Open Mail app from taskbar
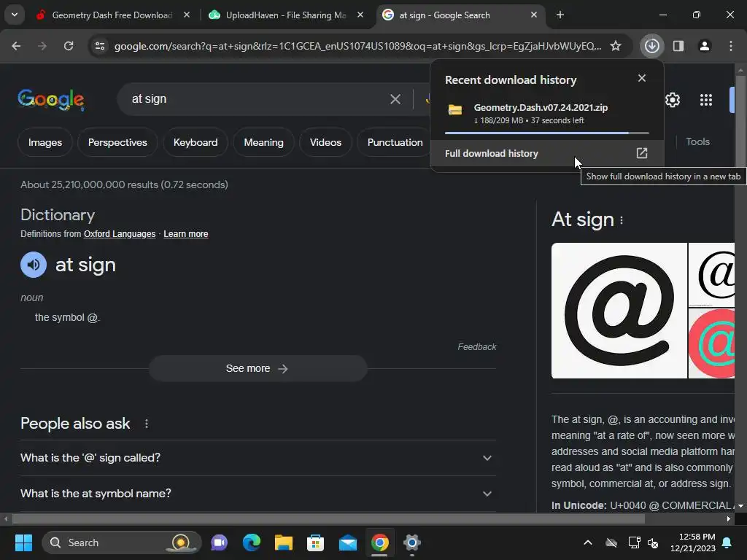Image resolution: width=747 pixels, height=560 pixels. pyautogui.click(x=348, y=542)
